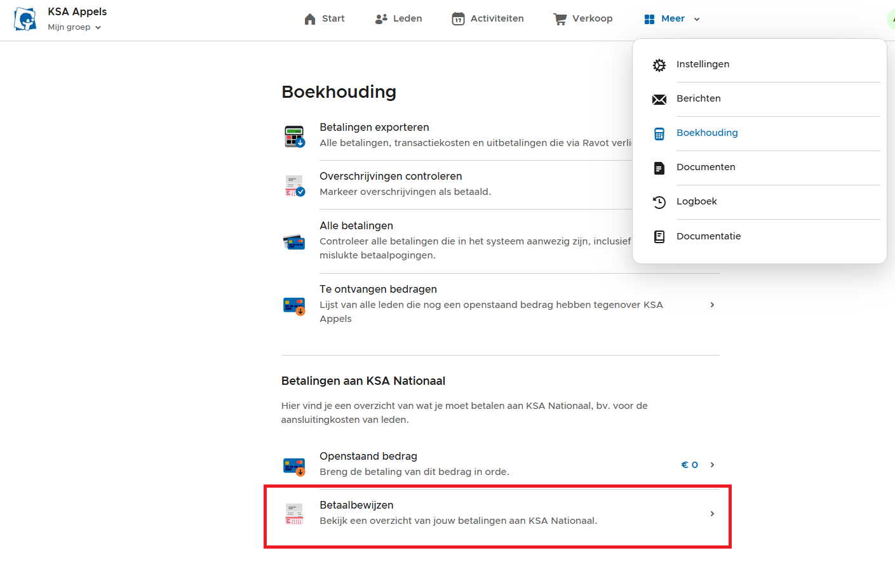895x588 pixels.
Task: Click the Activiteiten calendar icon
Action: tap(458, 19)
